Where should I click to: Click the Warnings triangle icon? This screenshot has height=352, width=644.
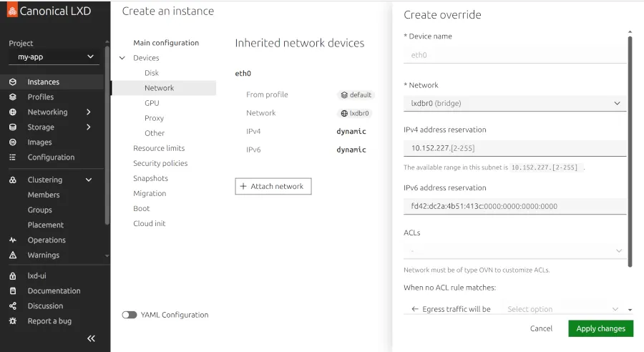coord(13,255)
